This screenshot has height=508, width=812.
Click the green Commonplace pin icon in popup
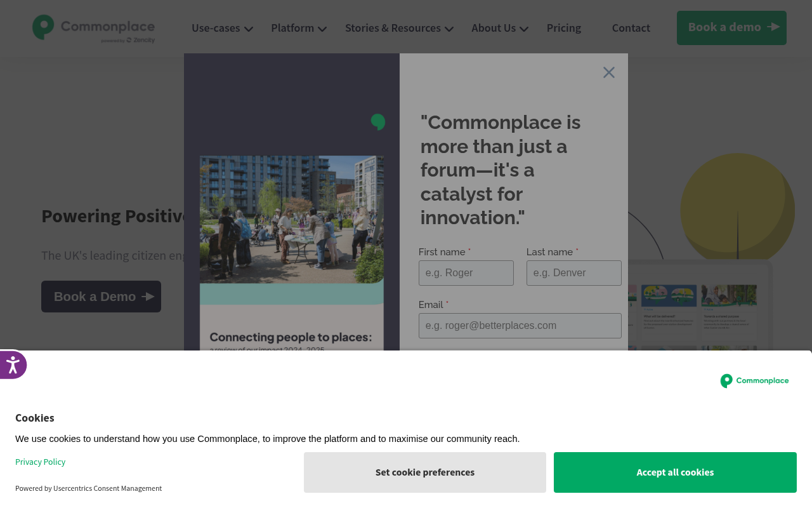[x=378, y=122]
